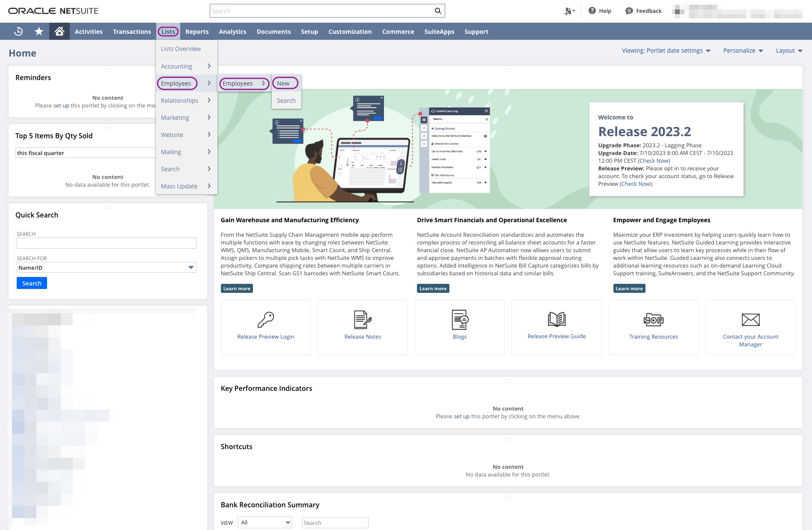812x530 pixels.
Task: Click Learn more under Empower Employees
Action: tap(629, 289)
